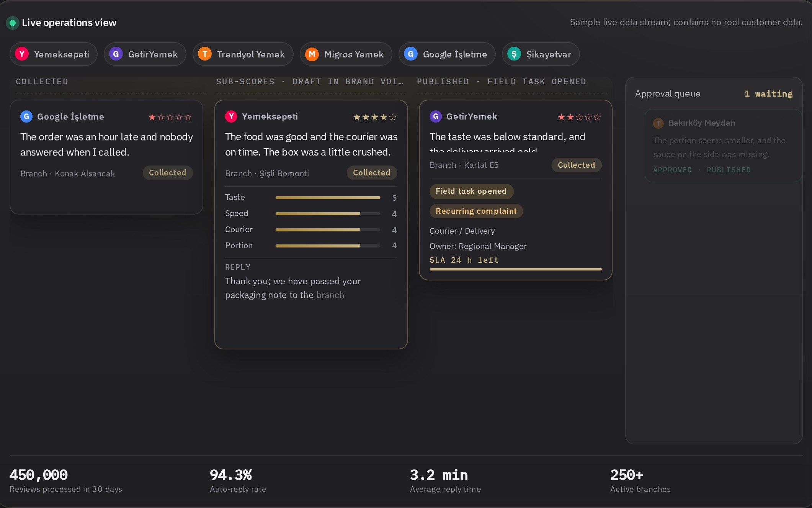This screenshot has height=508, width=812.
Task: Click Branch · Kartal E5 label
Action: click(x=464, y=165)
